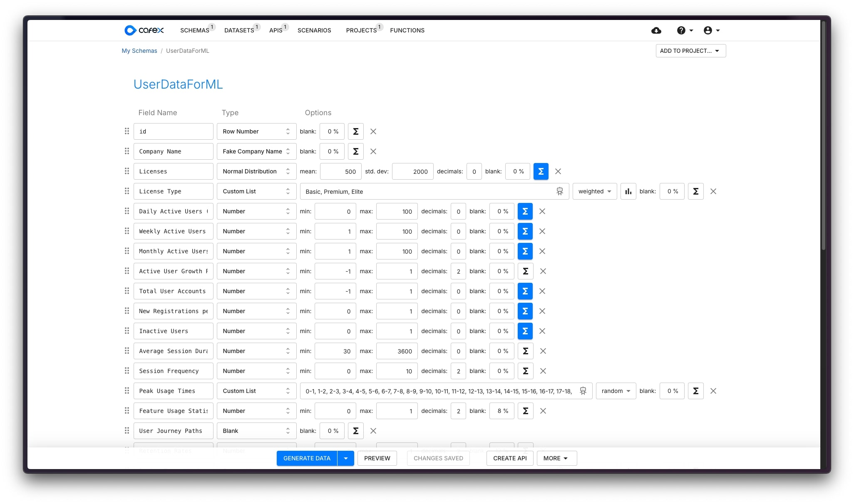Open type selector for Weekly Active Users
This screenshot has width=854, height=504.
256,231
